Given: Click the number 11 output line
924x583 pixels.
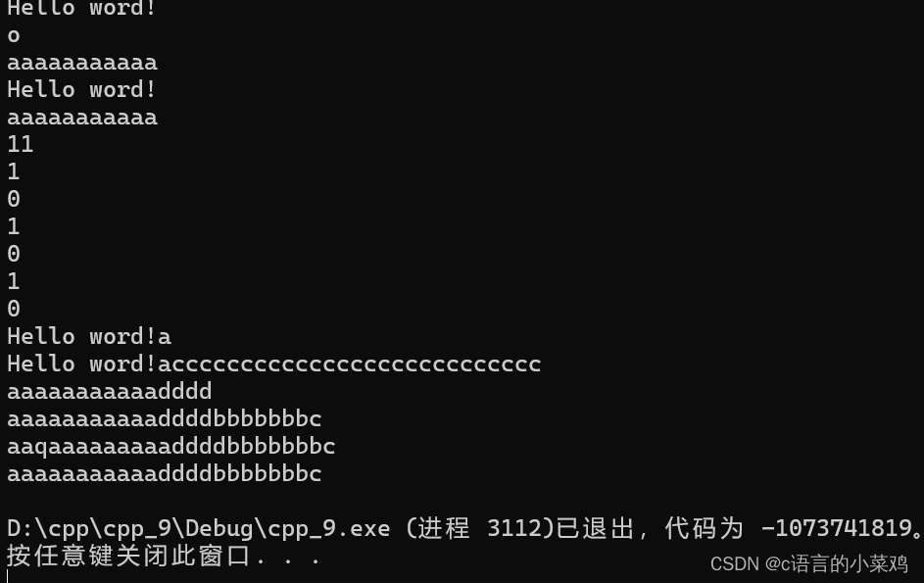Looking at the screenshot, I should pyautogui.click(x=21, y=144).
